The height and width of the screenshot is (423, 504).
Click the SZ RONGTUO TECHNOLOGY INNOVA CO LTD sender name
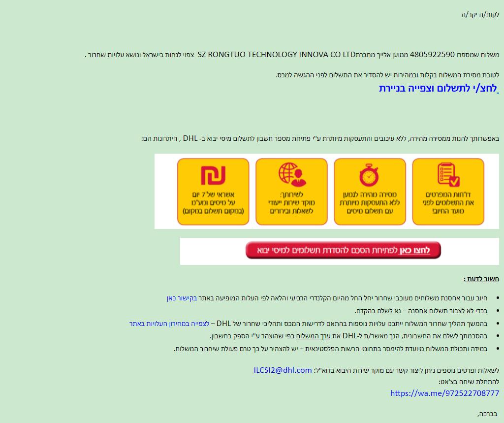pos(277,55)
